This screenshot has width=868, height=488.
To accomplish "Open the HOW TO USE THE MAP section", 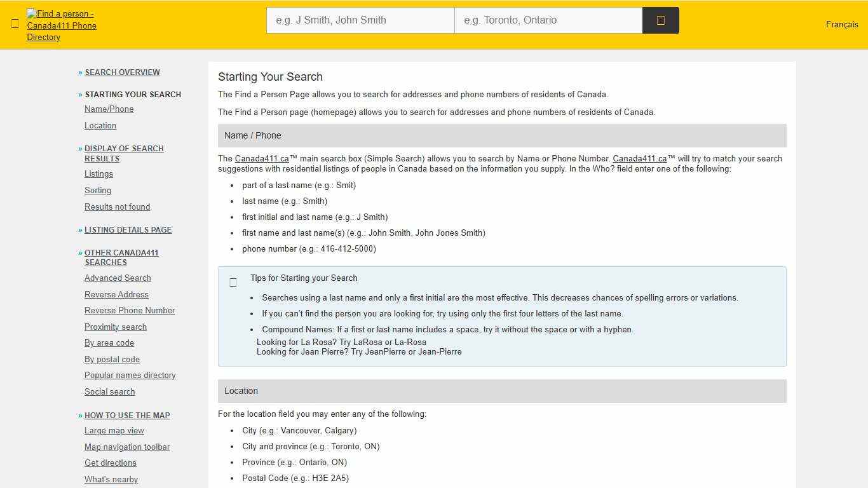I will (x=127, y=415).
